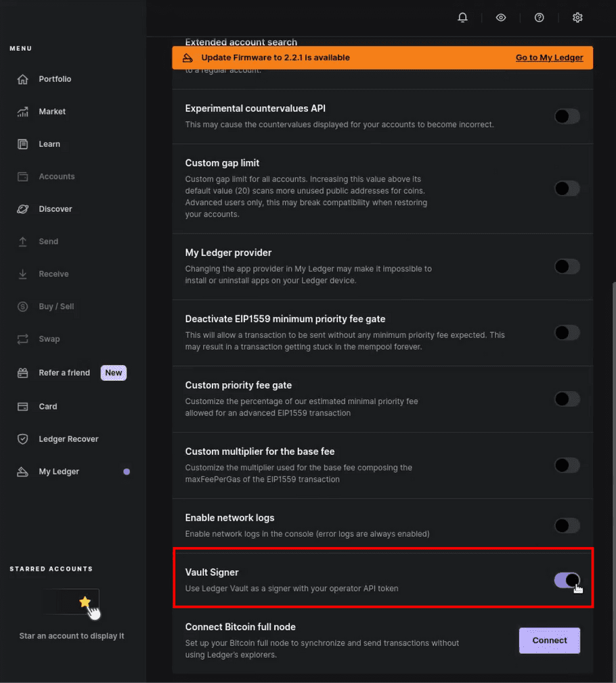
Task: Click the Ledger Recover shield icon
Action: 23,439
